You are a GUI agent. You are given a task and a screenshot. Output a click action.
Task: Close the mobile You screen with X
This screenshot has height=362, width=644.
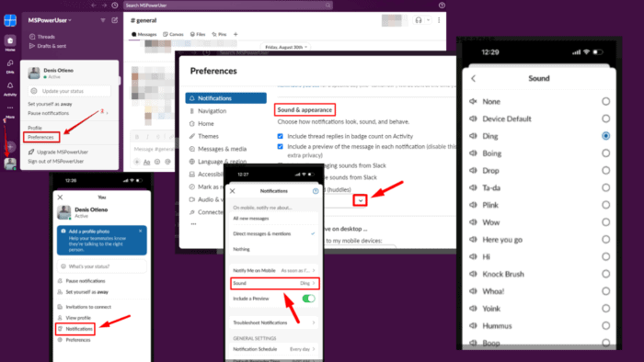click(x=60, y=198)
